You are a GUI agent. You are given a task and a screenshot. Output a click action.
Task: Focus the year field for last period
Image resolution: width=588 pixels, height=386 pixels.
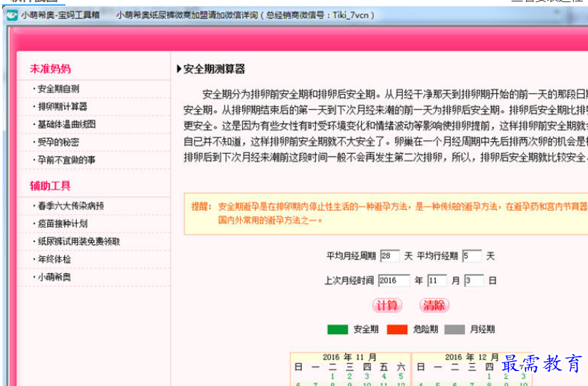point(394,281)
